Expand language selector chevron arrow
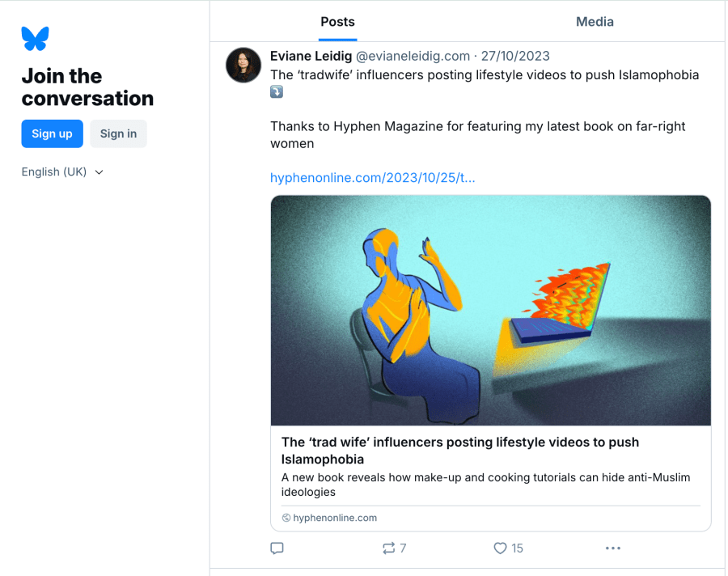728x576 pixels. 99,172
